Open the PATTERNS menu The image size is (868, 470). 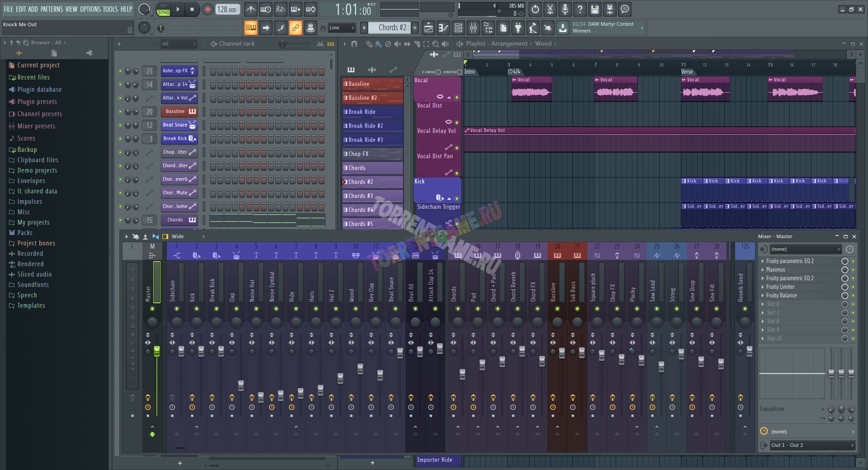coord(52,9)
